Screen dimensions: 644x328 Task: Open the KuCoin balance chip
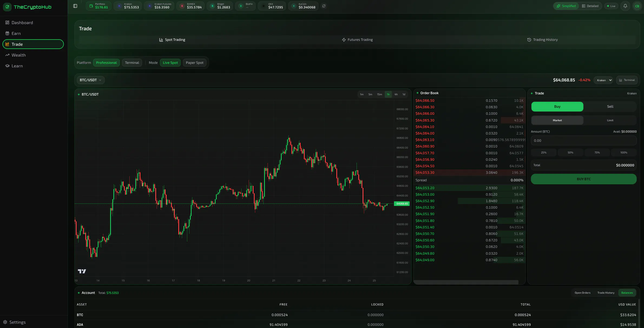coord(303,6)
